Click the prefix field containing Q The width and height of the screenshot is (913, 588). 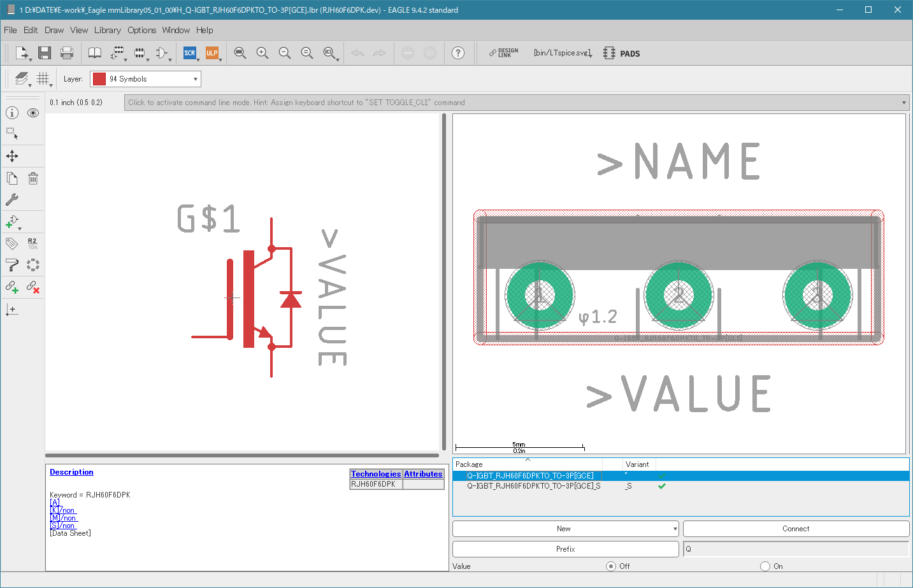(796, 549)
